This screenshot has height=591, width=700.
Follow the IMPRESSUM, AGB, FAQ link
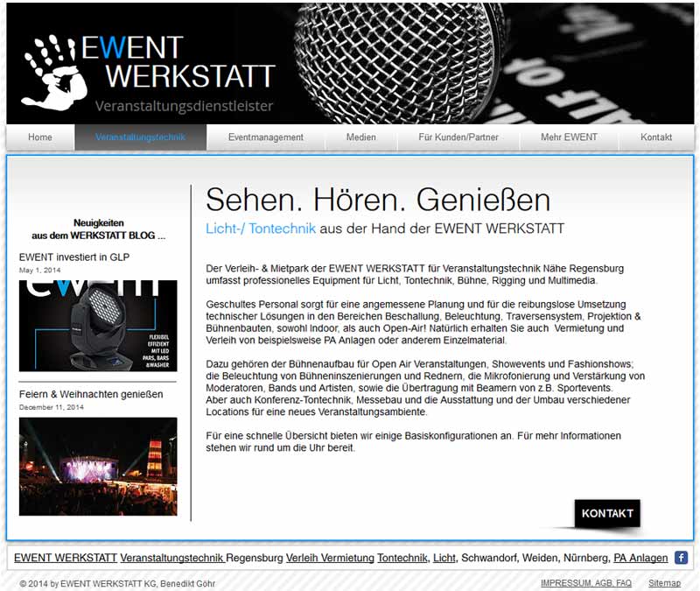(585, 583)
